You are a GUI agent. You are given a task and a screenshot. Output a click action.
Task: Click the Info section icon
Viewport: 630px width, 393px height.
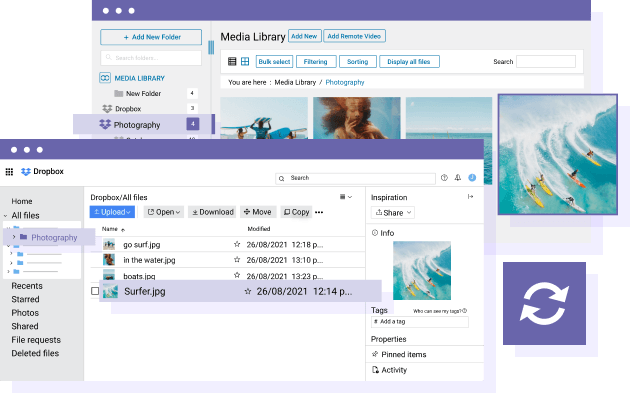375,233
